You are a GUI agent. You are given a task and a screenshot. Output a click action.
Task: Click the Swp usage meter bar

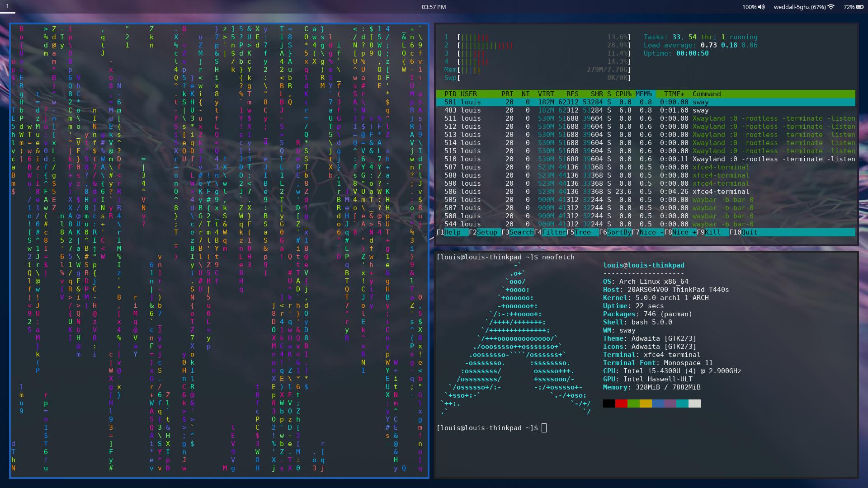(x=538, y=78)
